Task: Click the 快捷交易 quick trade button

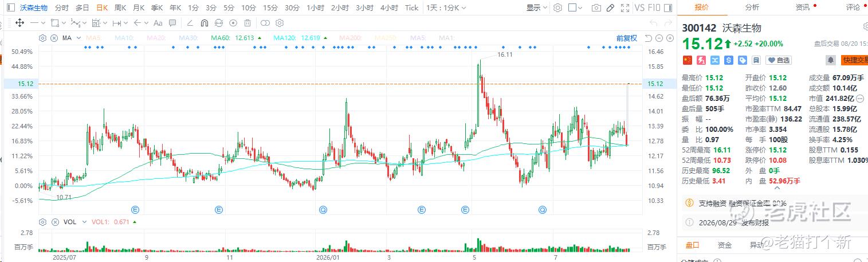Action: tap(854, 60)
